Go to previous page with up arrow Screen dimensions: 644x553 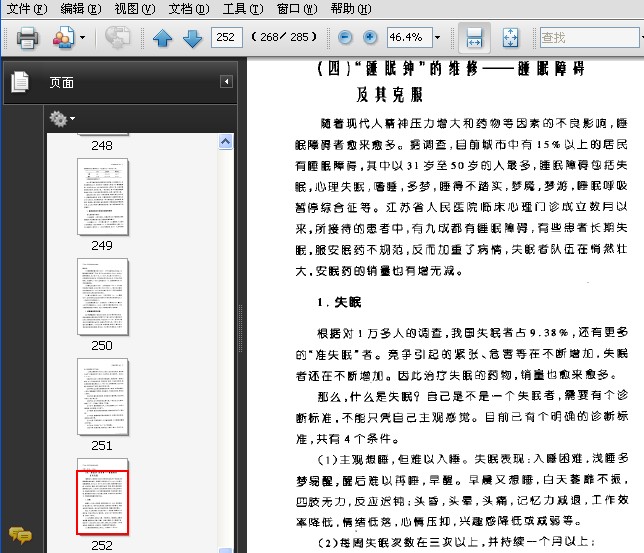click(x=163, y=38)
